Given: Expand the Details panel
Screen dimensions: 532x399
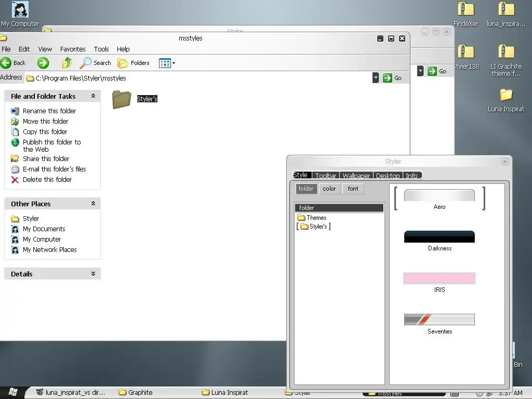Looking at the screenshot, I should pos(94,274).
